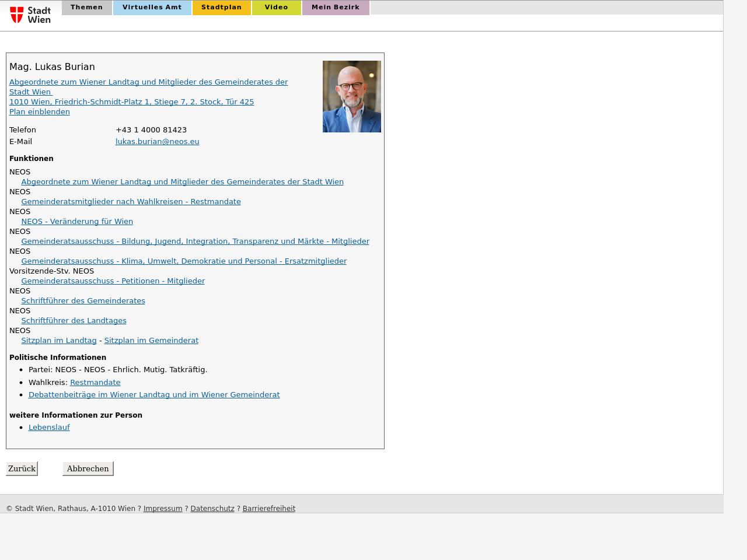Click the Abbrechen button
The image size is (747, 560).
pos(88,469)
